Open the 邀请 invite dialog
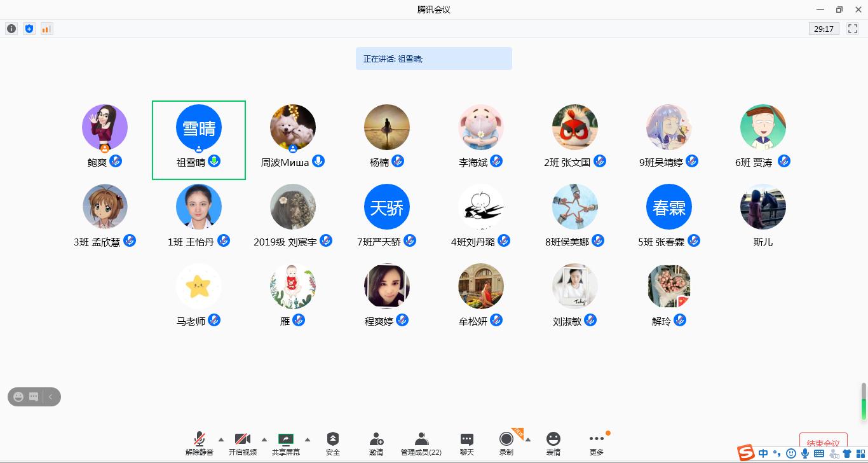The image size is (868, 463). coord(376,444)
